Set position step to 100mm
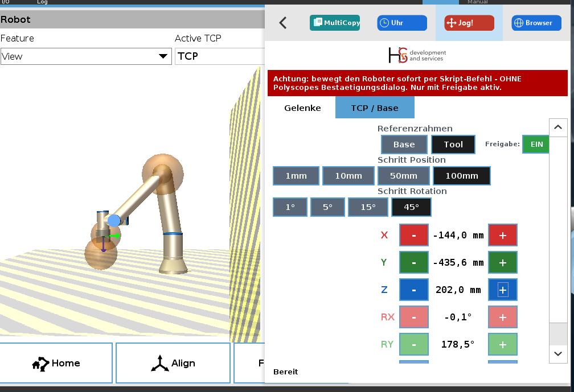This screenshot has width=574, height=392. pos(462,176)
